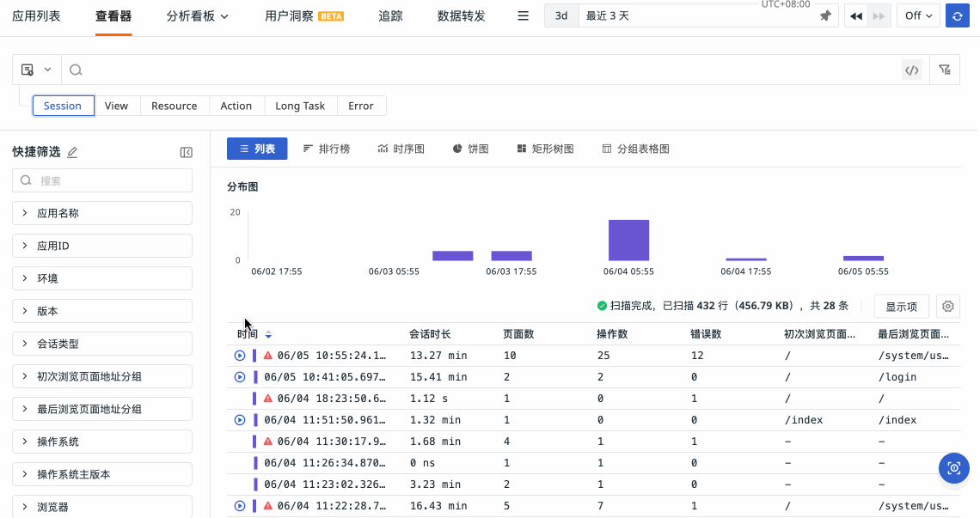980x518 pixels.
Task: Select the Long Task data type
Action: 301,106
